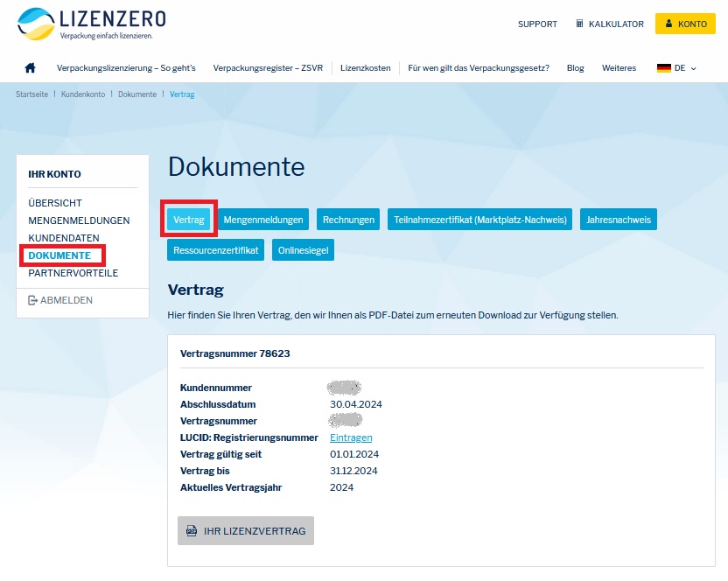Screen dimensions: 728x581
Task: Click the Kundennummer label
Action: pos(216,388)
